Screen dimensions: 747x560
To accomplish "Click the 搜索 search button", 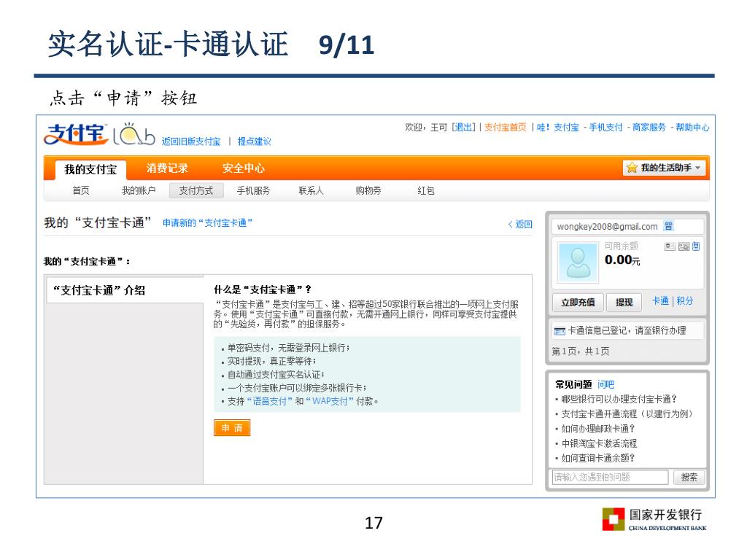I will pyautogui.click(x=689, y=477).
